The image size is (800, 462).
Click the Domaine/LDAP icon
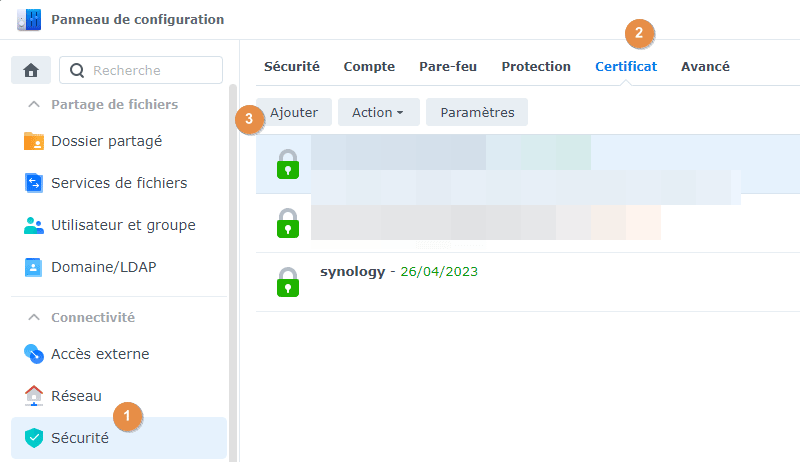34,267
